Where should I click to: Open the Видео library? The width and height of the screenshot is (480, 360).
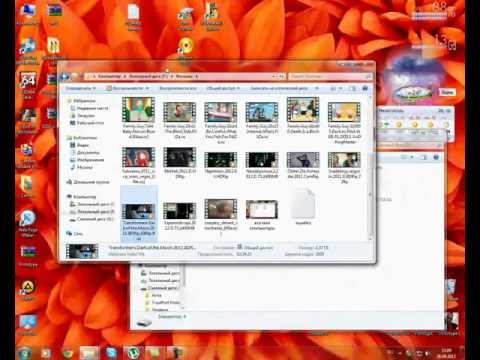[80, 145]
